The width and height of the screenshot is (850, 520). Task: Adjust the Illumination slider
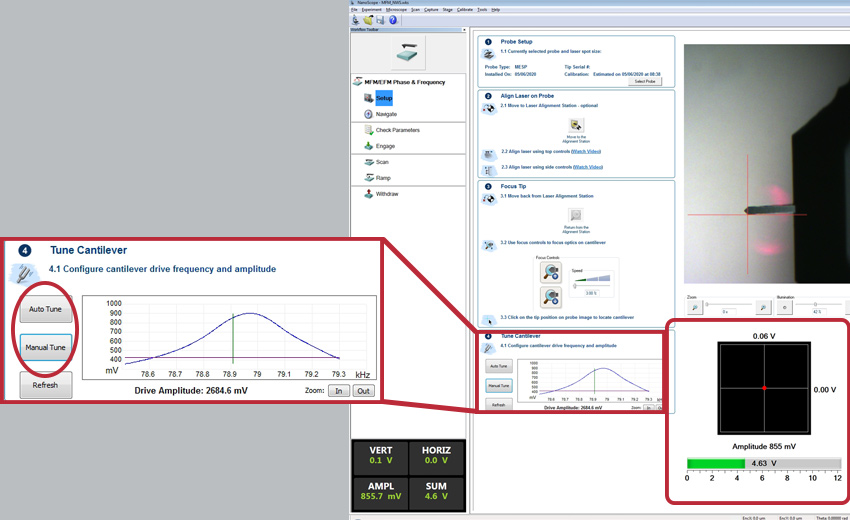[817, 304]
